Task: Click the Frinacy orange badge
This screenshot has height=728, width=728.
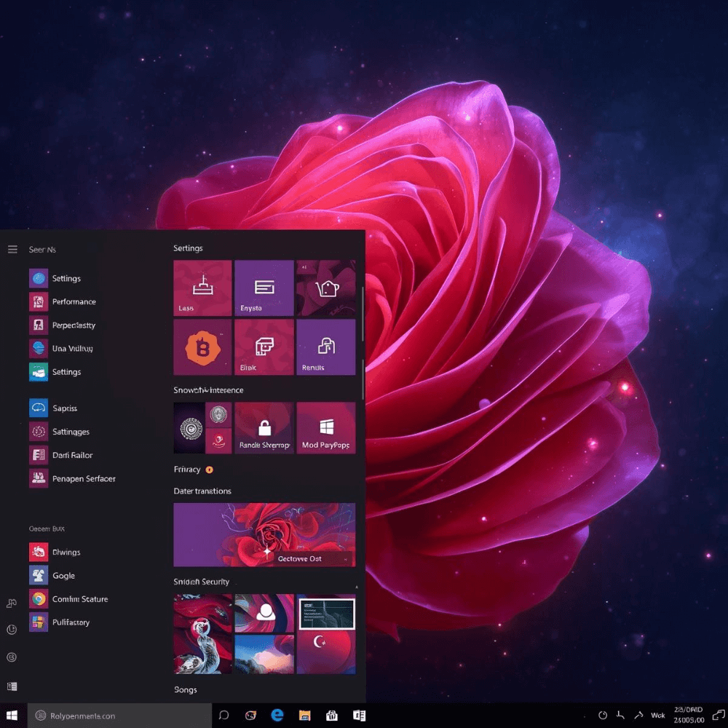Action: click(210, 470)
